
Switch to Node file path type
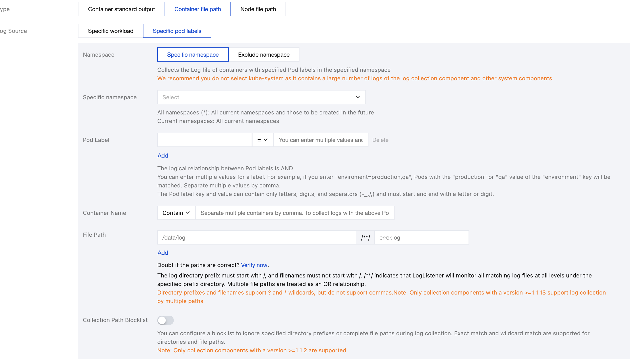tap(258, 9)
